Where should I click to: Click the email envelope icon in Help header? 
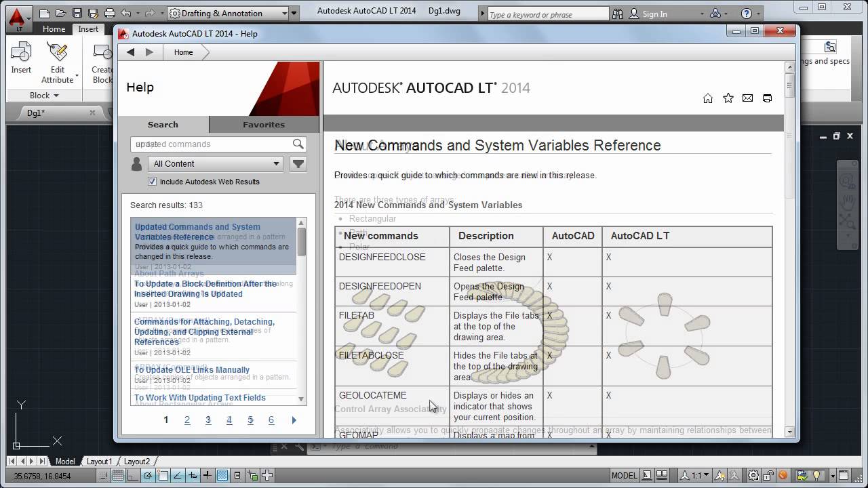coord(747,98)
